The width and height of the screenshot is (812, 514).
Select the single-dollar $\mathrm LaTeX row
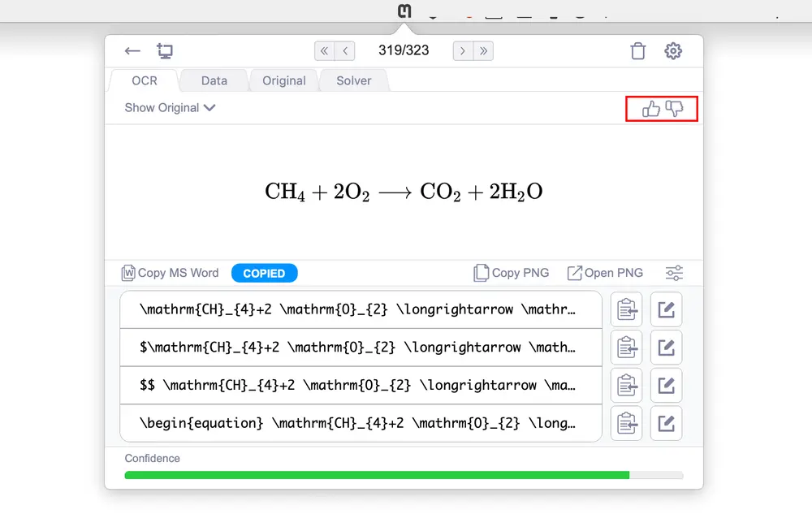click(361, 348)
